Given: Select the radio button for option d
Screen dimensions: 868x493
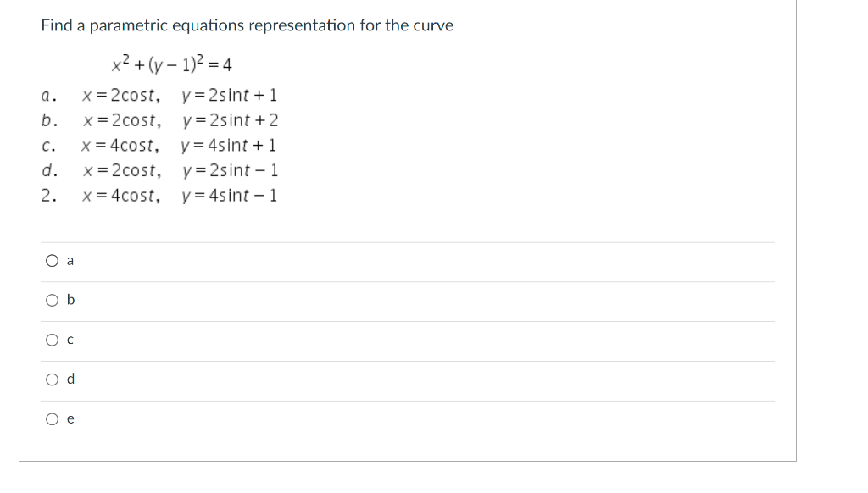Looking at the screenshot, I should point(50,379).
